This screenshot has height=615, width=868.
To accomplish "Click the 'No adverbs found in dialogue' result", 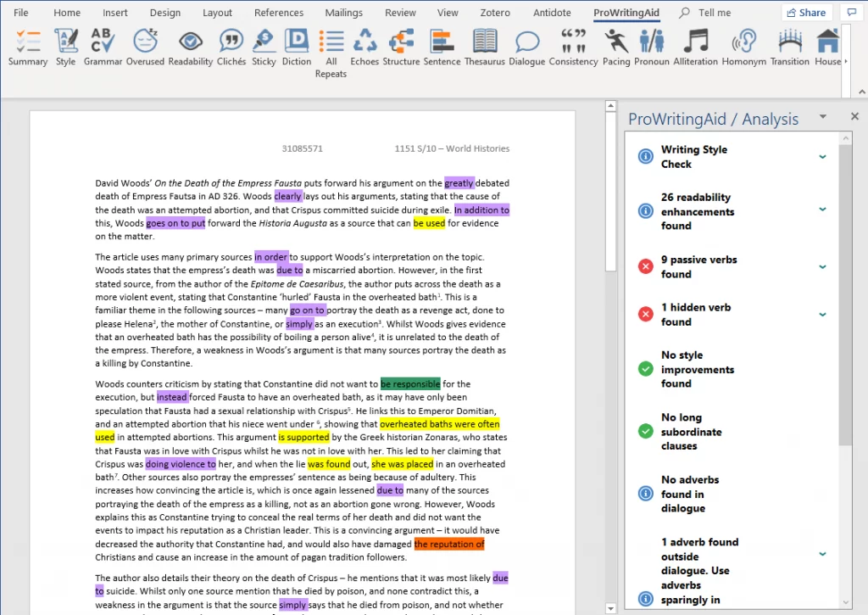I will tap(690, 494).
